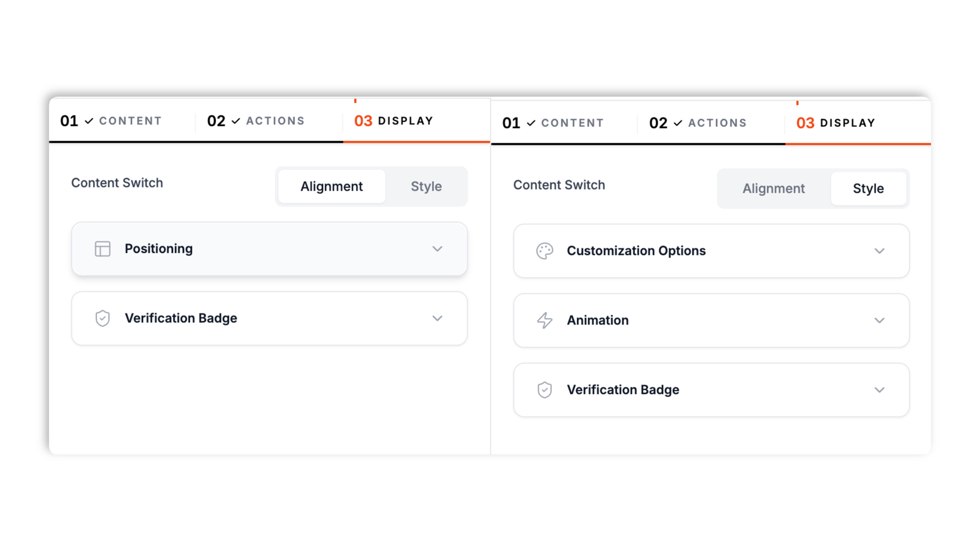980x551 pixels.
Task: Select Style in left panel Content Switch
Action: click(426, 186)
